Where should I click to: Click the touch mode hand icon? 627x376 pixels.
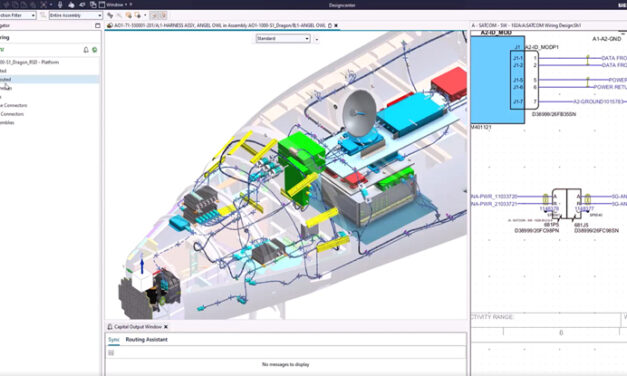tap(71, 4)
